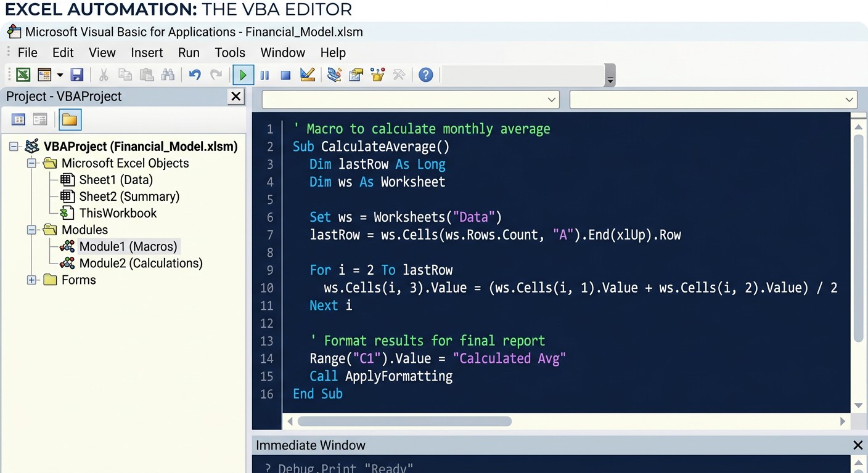Viewport: 868px width, 473px height.
Task: Select Sheet2 (Summary) in the project tree
Action: pos(129,196)
